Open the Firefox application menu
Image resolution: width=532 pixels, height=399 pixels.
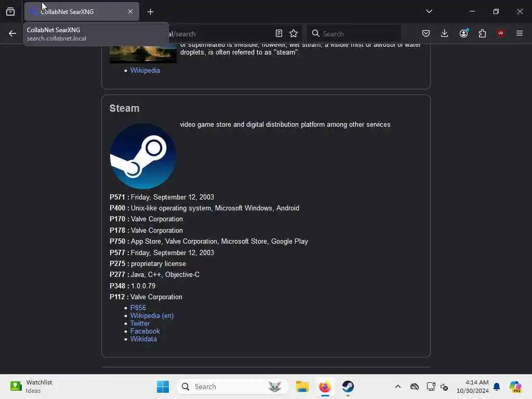tap(520, 33)
